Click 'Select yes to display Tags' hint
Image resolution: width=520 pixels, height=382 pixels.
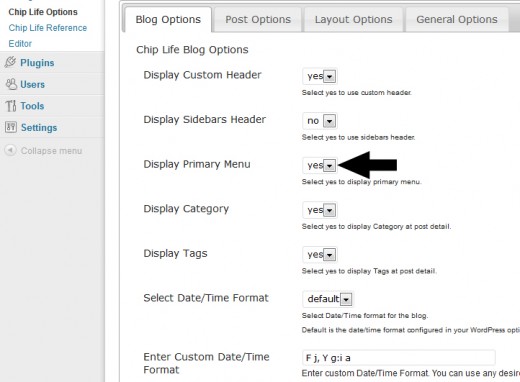[369, 271]
